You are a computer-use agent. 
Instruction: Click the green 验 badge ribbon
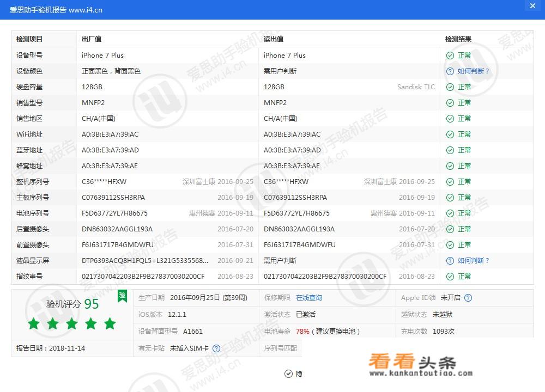tap(122, 296)
